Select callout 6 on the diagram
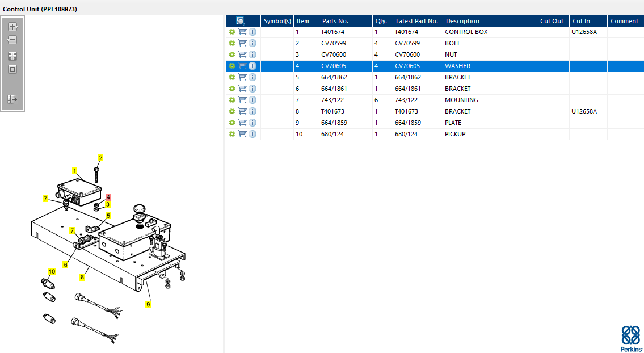The width and height of the screenshot is (644, 353). tap(65, 265)
